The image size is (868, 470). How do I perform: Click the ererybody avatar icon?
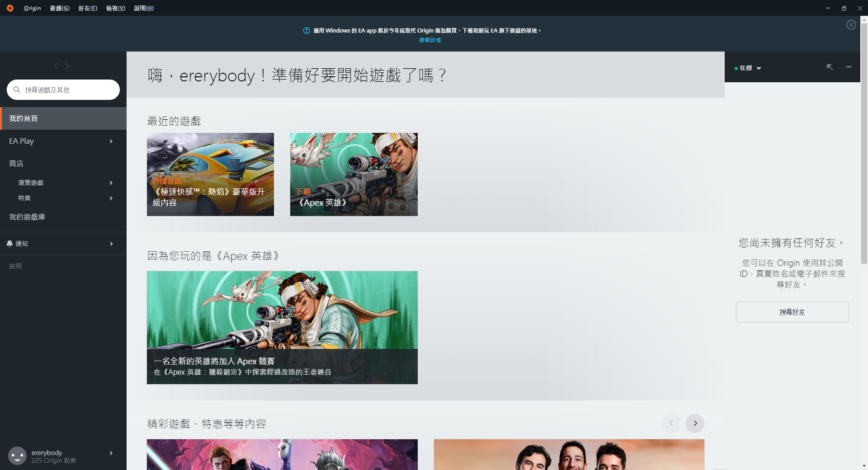[18, 456]
